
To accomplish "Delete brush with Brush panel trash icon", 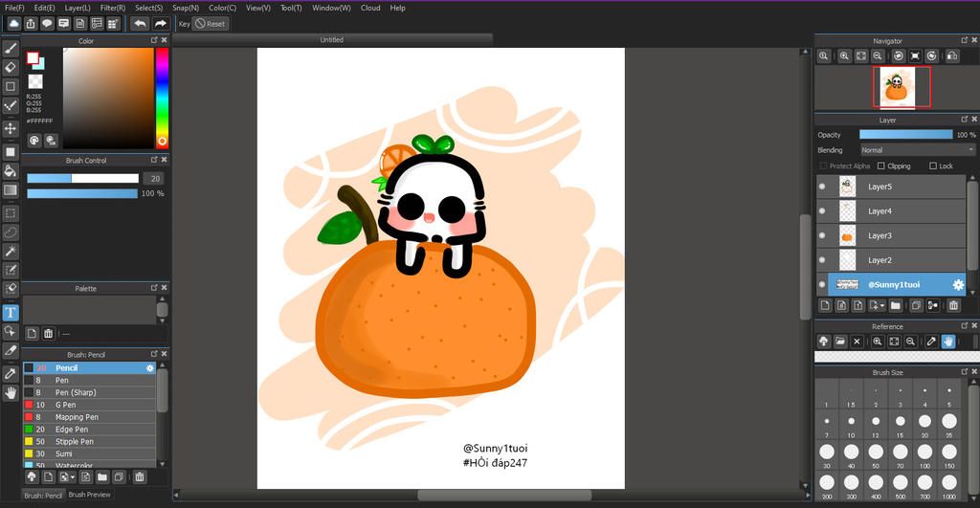I will coord(140,477).
